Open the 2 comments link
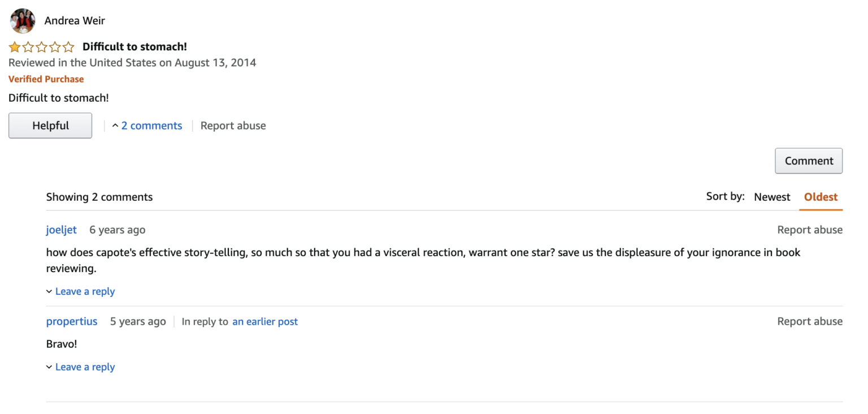 (x=151, y=125)
